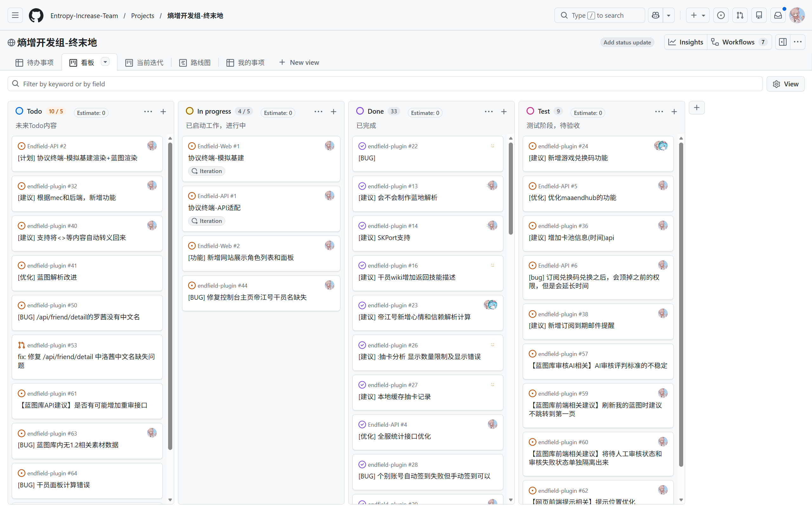Open the user profile avatar menu
Screen dimensions: 812x508
point(797,16)
